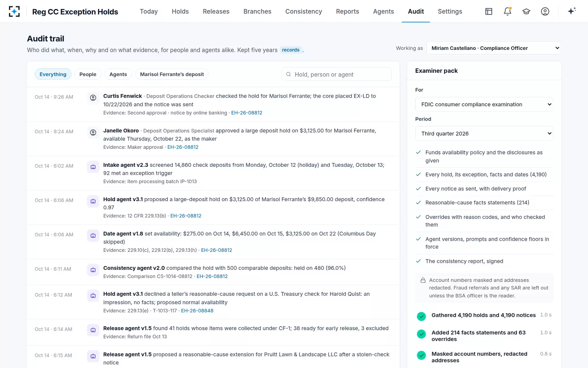Open the layout panel icon in header
Screen dimensions: 588x368
point(489,11)
